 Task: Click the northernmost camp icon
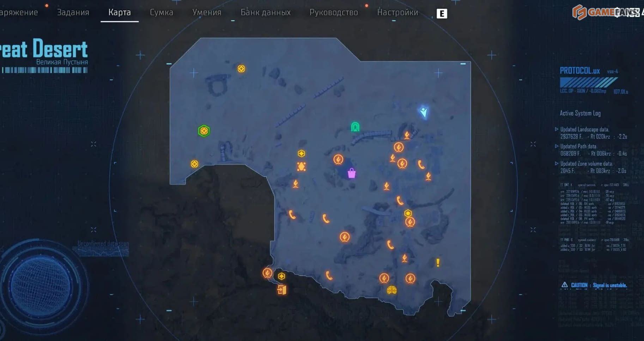click(x=399, y=147)
